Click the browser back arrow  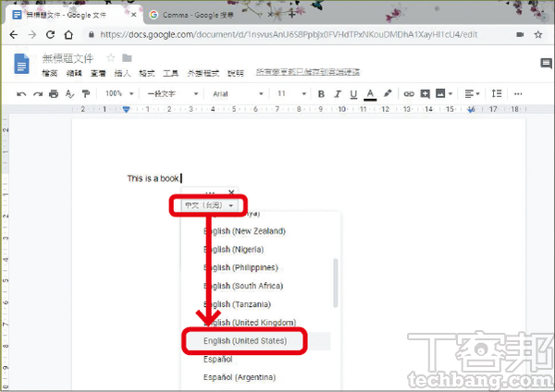(14, 35)
